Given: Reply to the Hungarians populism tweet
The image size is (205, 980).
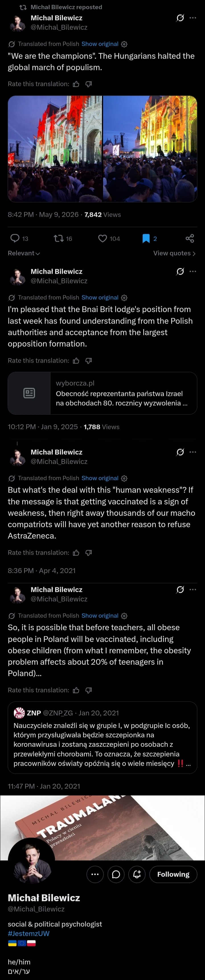Looking at the screenshot, I should point(15,238).
